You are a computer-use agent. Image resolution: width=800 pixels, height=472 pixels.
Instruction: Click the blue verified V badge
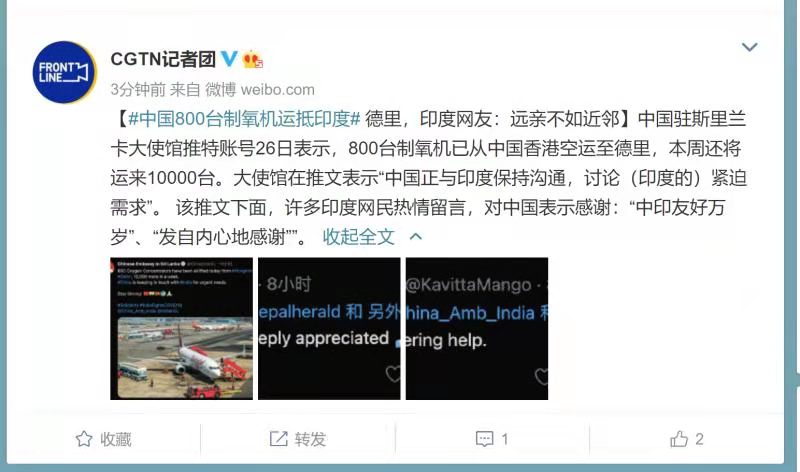[x=229, y=59]
